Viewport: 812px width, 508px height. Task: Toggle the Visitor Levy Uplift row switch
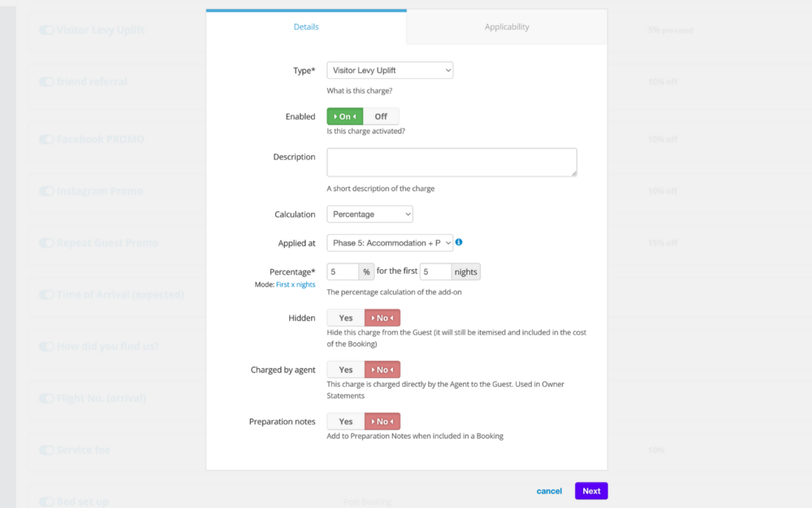46,30
